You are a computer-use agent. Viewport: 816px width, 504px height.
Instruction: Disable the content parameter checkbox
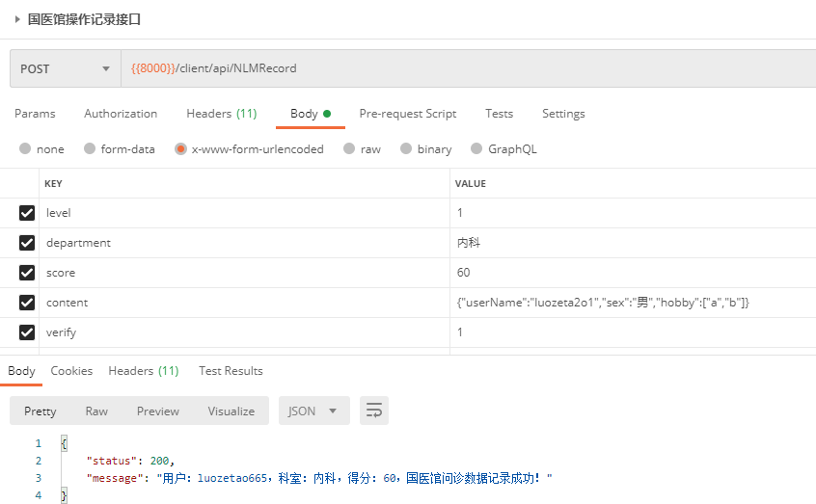coord(27,303)
